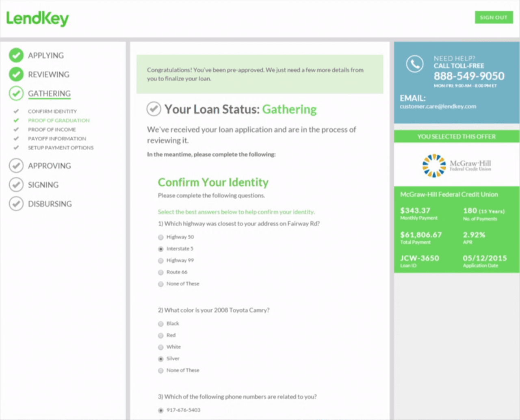Select Highway 50 radio option
The width and height of the screenshot is (520, 420).
161,237
